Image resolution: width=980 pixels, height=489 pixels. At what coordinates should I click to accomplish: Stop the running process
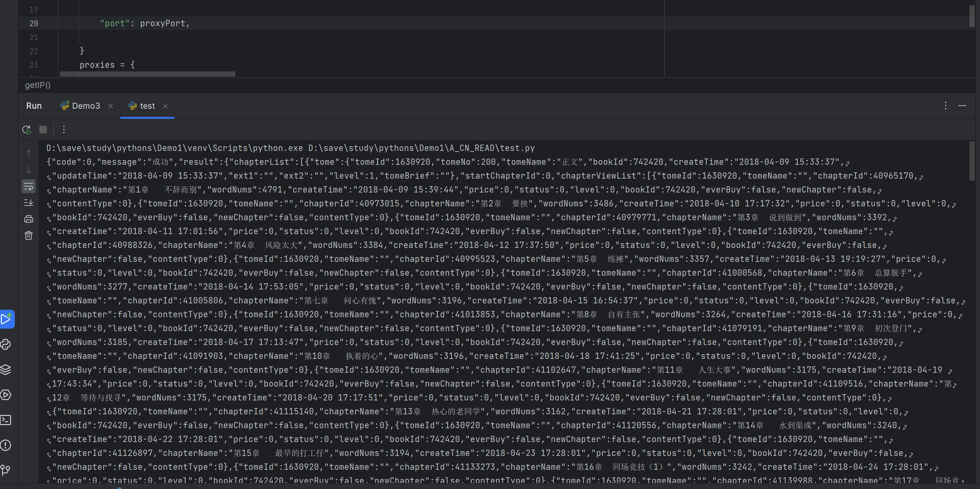pos(43,130)
